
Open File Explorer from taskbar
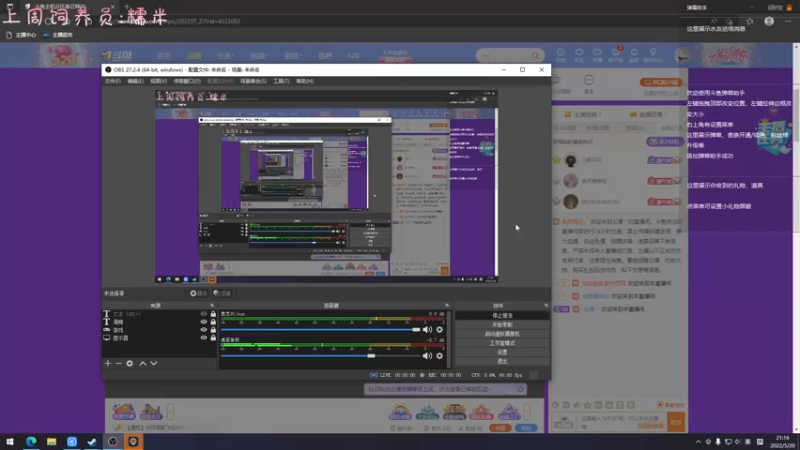[x=52, y=442]
